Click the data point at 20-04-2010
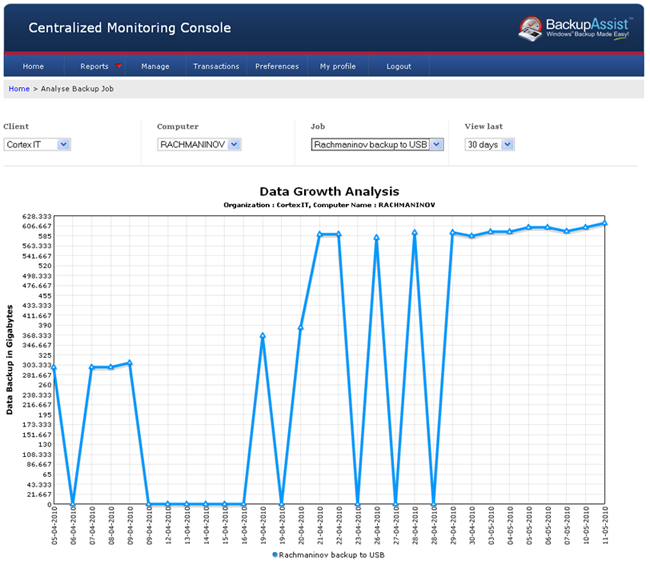 point(301,328)
